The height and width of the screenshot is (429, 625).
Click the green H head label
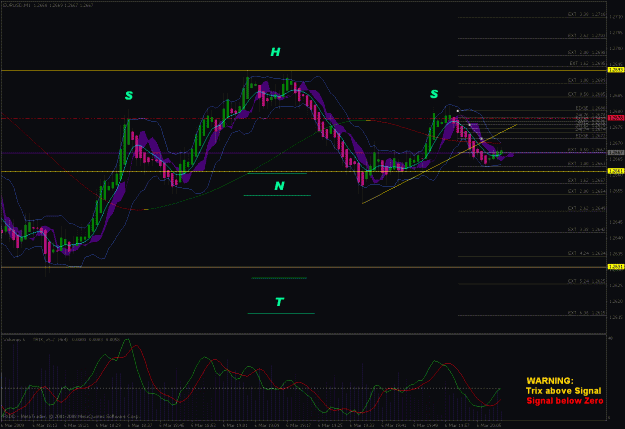[x=275, y=52]
